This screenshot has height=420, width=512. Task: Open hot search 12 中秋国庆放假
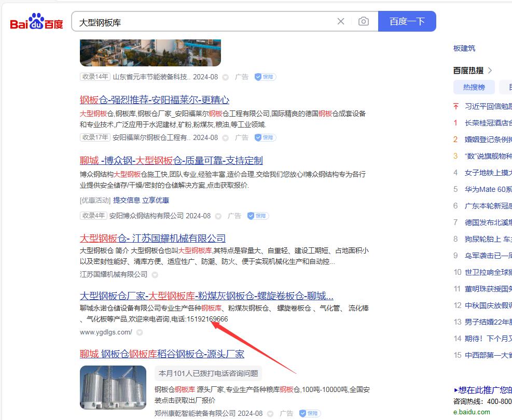488,305
